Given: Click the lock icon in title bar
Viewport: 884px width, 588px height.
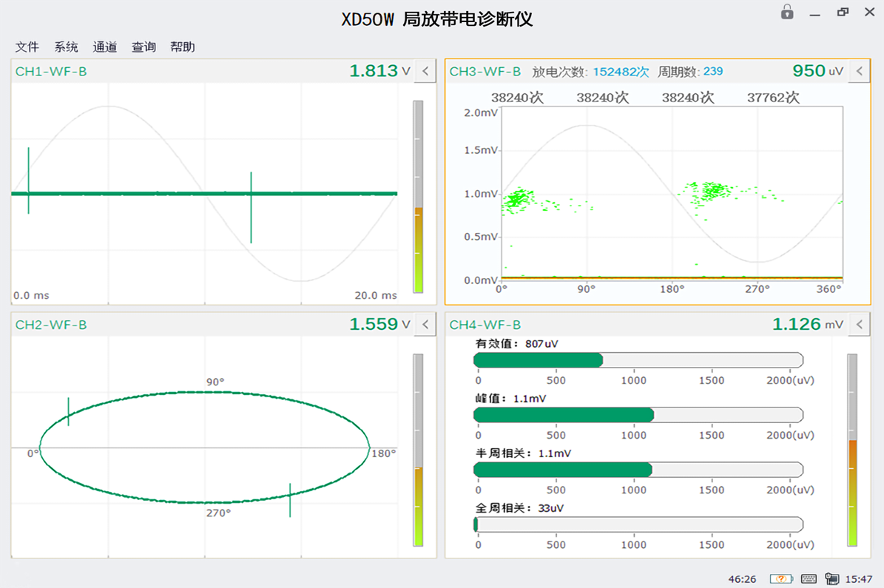Looking at the screenshot, I should coord(787,12).
